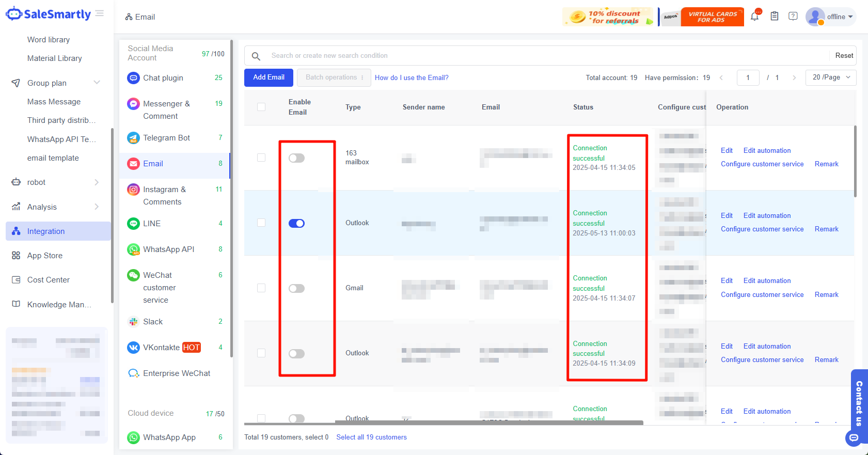Open the Contact us chat bubble
Viewport: 868px width, 455px height.
point(854,438)
